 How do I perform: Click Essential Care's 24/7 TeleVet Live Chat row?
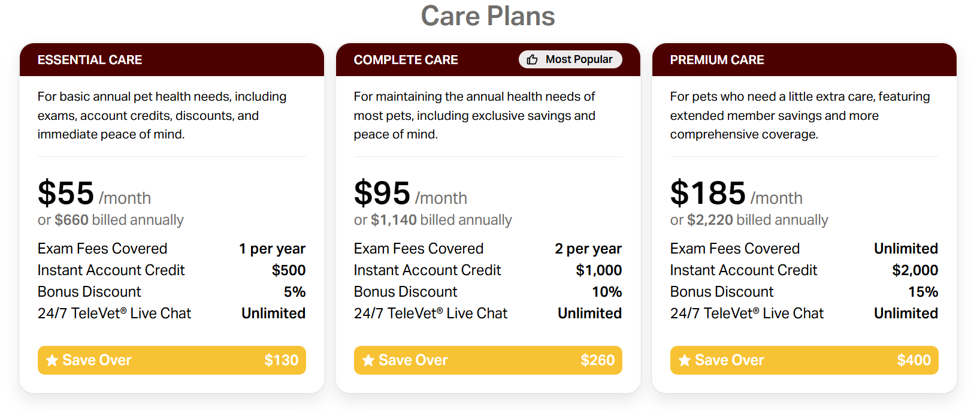click(x=172, y=313)
